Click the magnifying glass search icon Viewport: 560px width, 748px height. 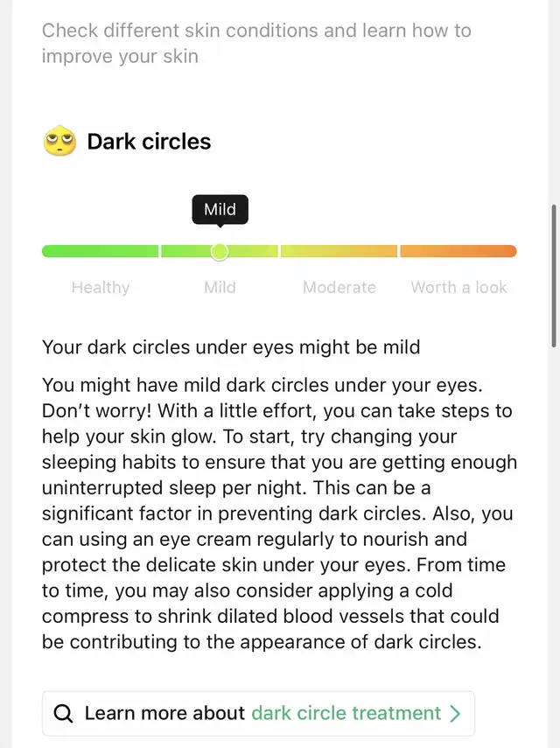tap(64, 714)
